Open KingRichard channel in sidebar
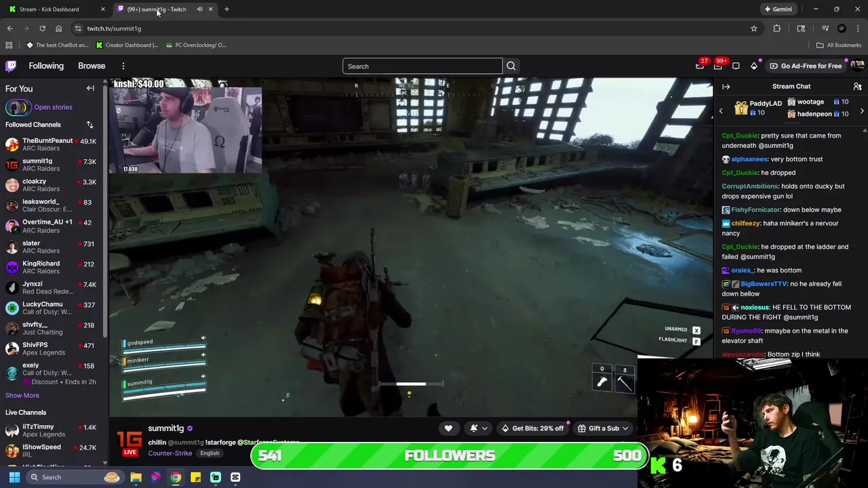This screenshot has height=488, width=868. 51,267
